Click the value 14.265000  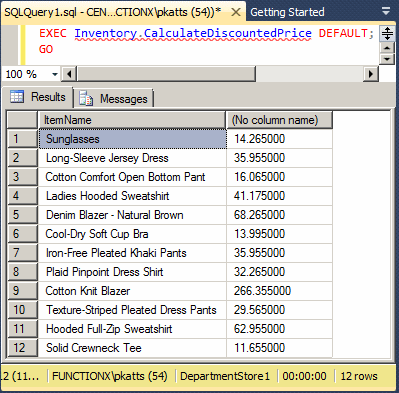(x=259, y=139)
